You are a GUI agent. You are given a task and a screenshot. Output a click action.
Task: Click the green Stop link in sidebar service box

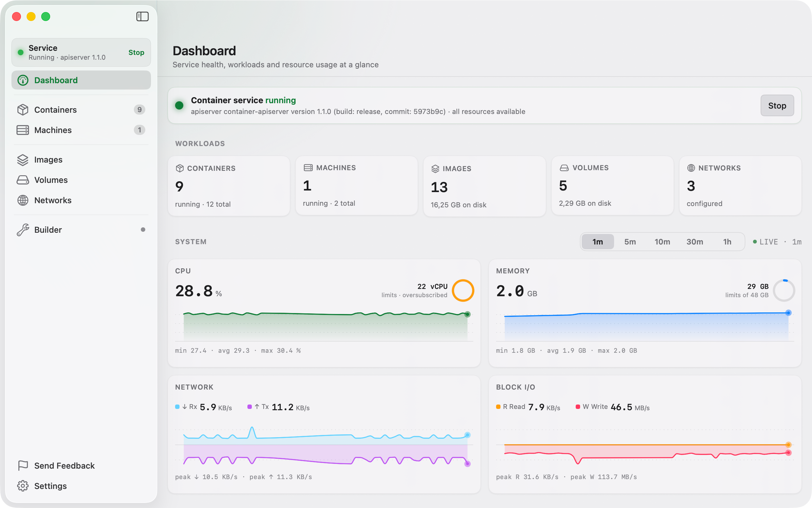click(x=136, y=52)
